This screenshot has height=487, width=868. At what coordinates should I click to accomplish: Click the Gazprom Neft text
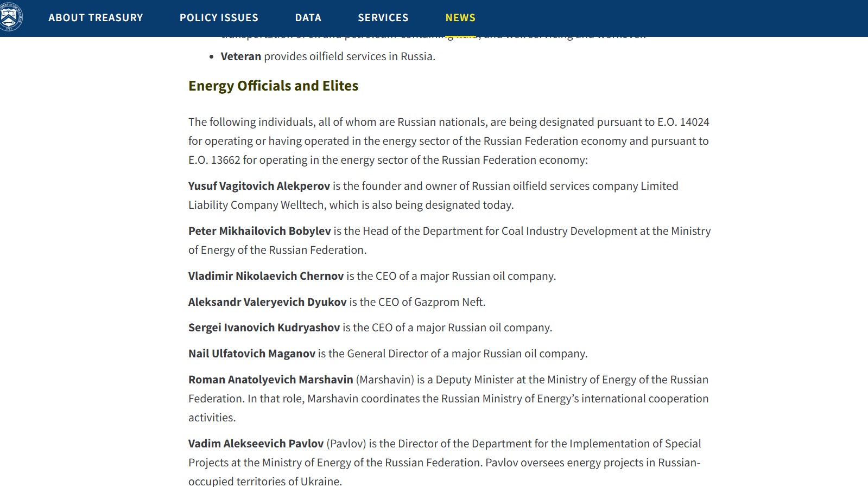coord(449,302)
